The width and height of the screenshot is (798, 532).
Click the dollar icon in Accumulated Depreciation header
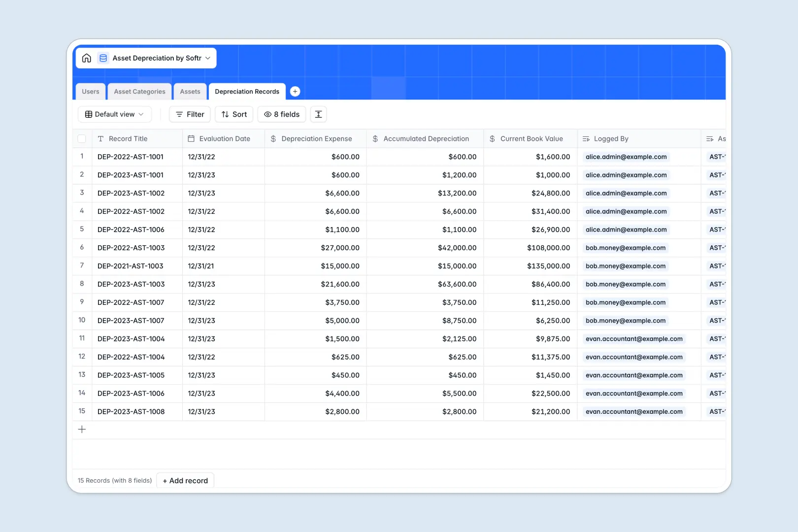[x=375, y=139]
